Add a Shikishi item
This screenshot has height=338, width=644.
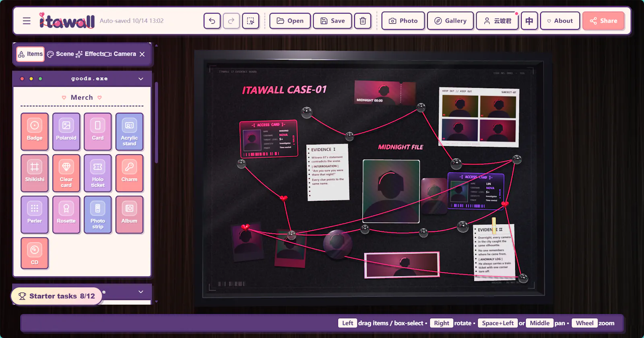tap(35, 173)
